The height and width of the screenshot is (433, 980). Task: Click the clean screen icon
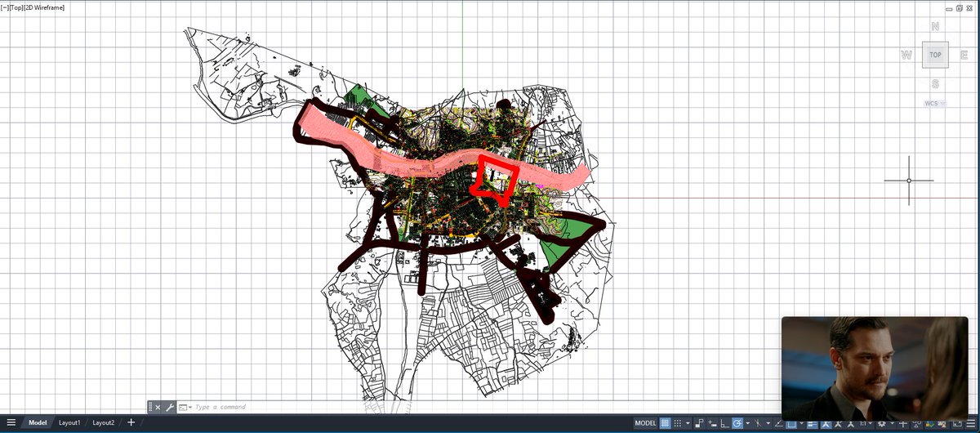pyautogui.click(x=957, y=423)
